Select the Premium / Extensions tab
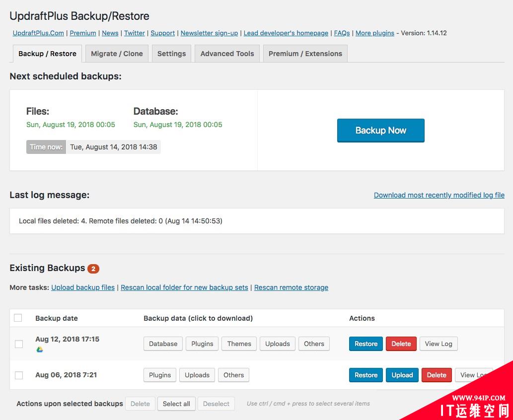The height and width of the screenshot is (420, 513). [x=305, y=54]
